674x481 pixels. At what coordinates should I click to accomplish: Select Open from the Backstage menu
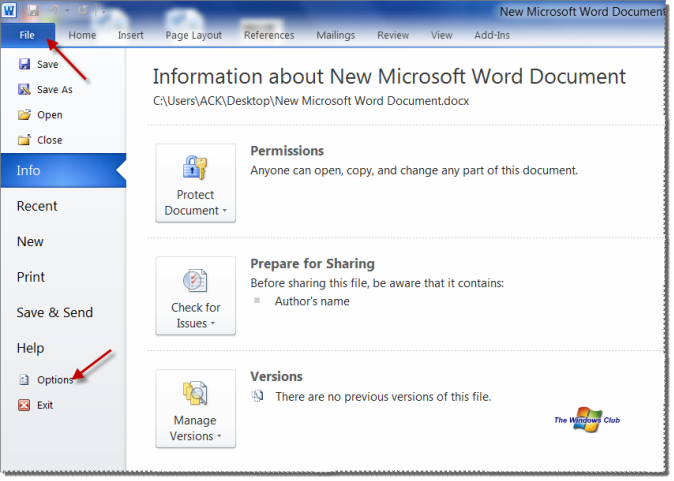point(49,115)
